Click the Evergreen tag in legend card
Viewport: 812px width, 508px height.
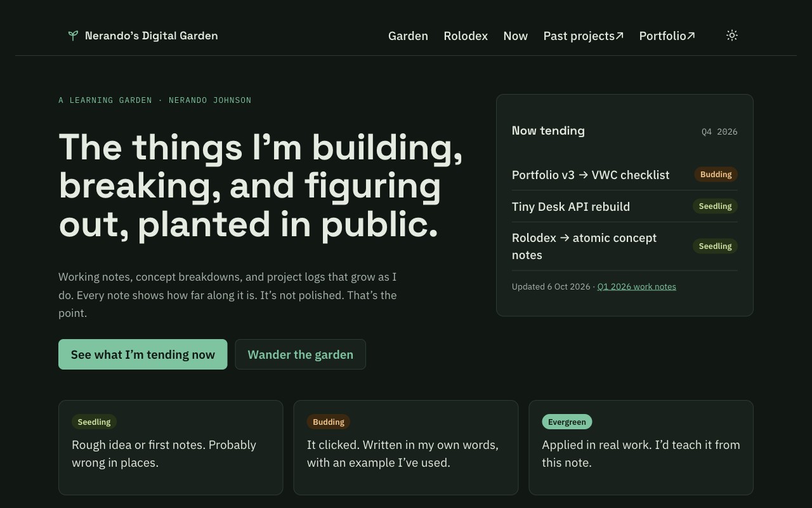click(566, 422)
